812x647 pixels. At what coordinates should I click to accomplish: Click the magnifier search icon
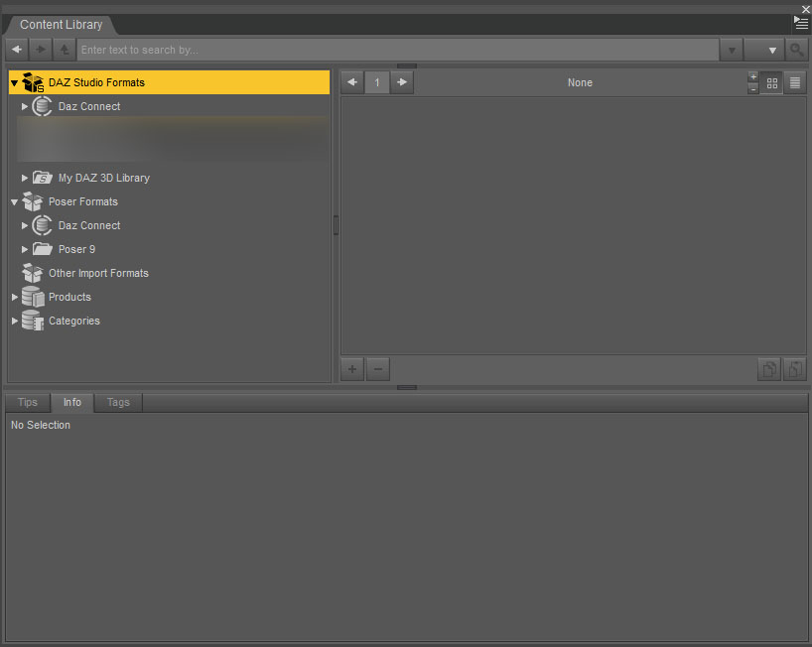[796, 51]
